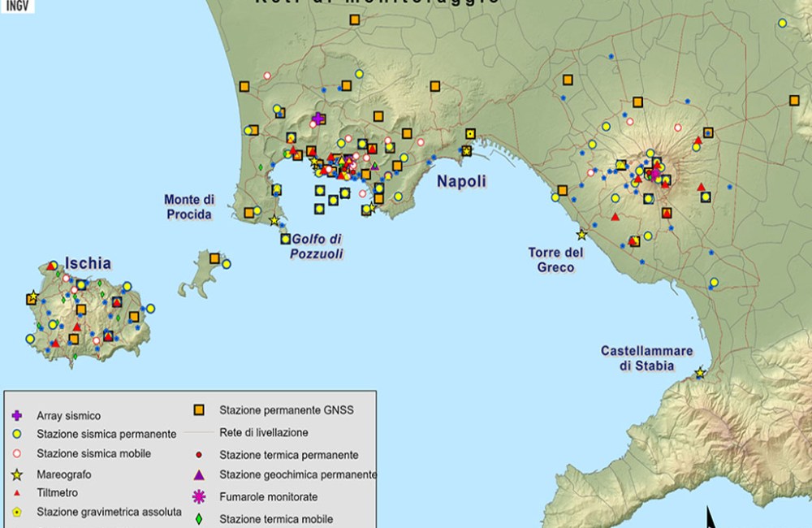Click the Stazione gravimetrica assoluta legend icon
The image size is (812, 528).
(16, 512)
